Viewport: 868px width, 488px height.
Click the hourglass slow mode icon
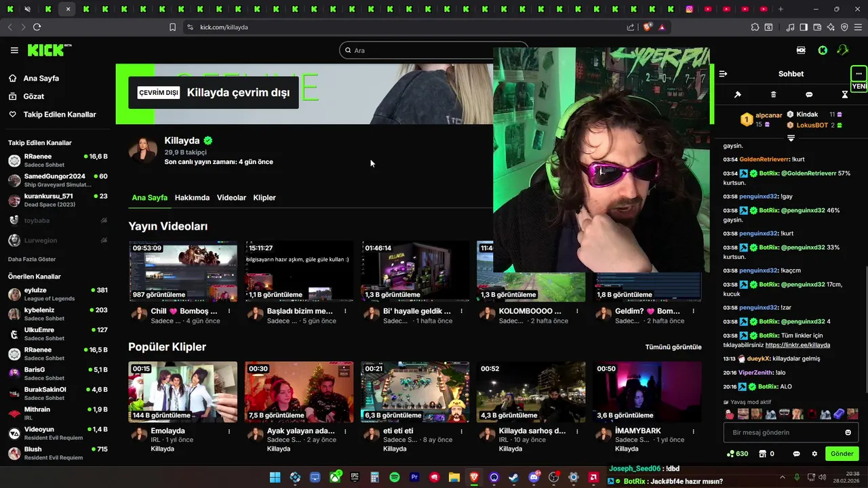click(845, 94)
